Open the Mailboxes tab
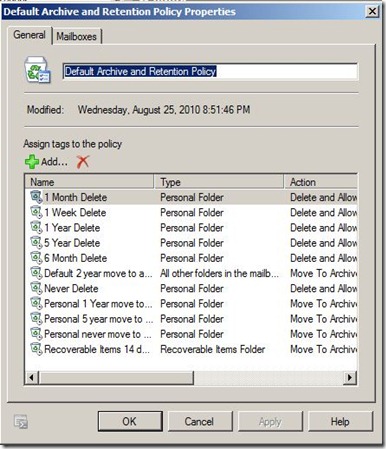The width and height of the screenshot is (386, 449). click(76, 36)
